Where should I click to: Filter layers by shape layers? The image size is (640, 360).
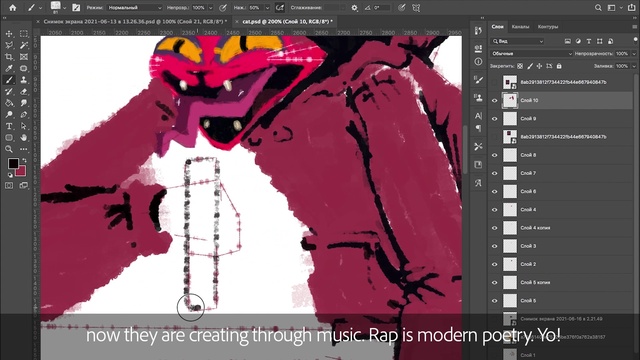click(600, 41)
